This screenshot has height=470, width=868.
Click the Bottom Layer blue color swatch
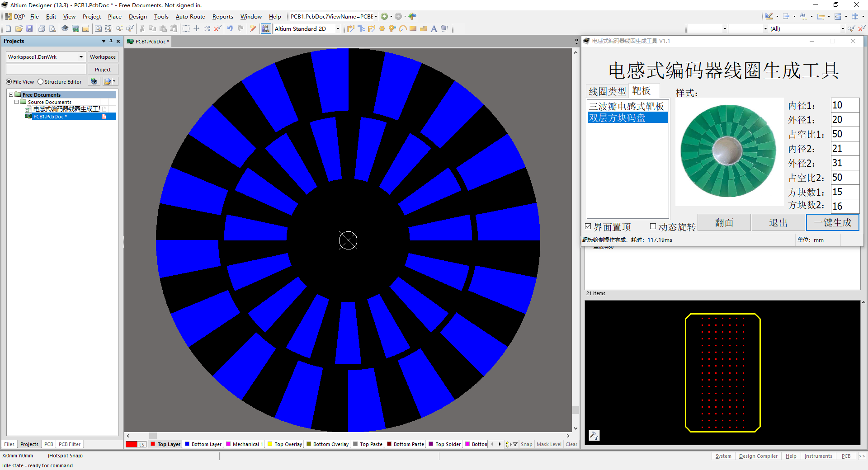pos(187,444)
